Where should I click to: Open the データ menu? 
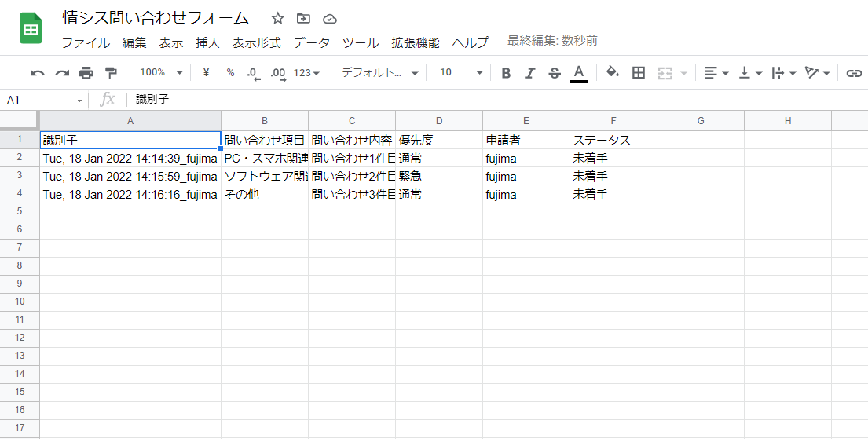coord(312,42)
